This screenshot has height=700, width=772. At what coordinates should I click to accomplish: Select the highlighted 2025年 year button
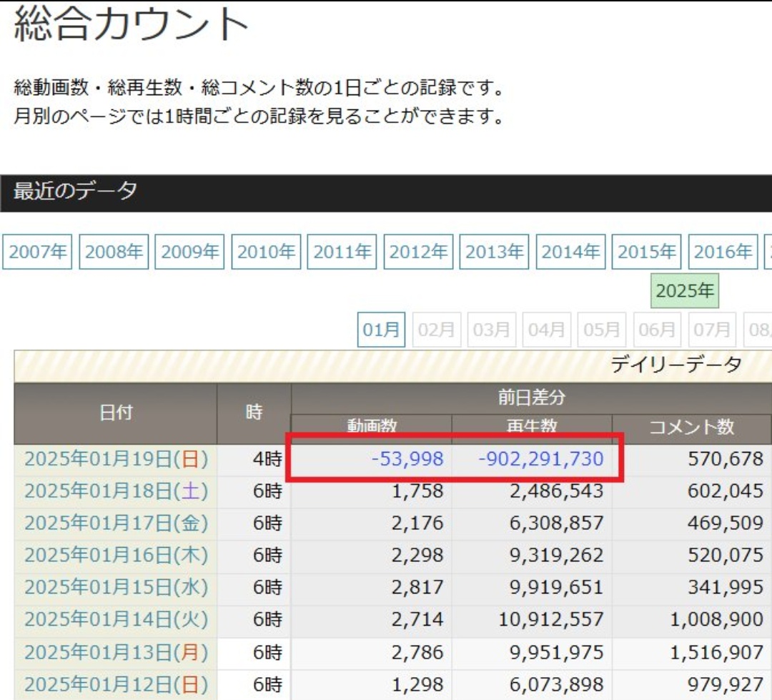coord(685,290)
